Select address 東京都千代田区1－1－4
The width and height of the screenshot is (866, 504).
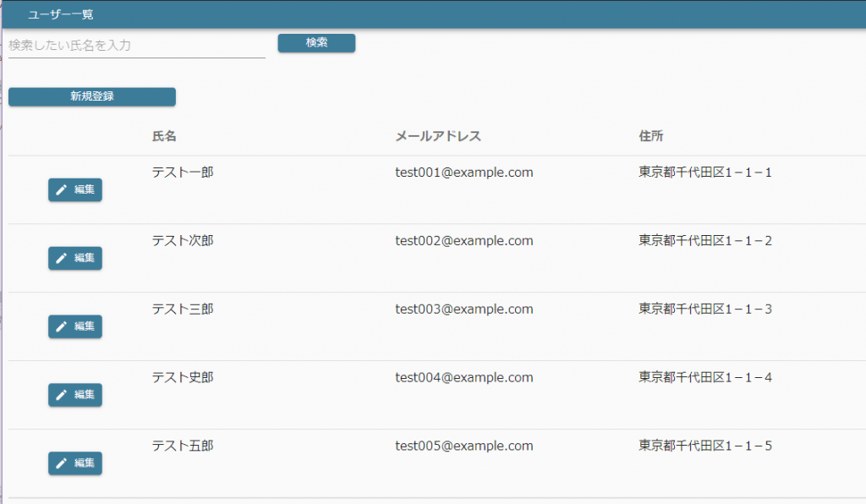(x=705, y=378)
